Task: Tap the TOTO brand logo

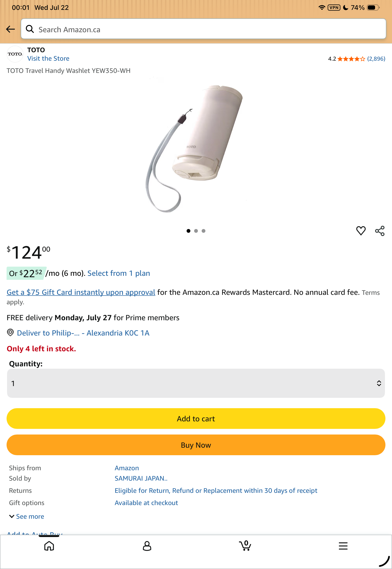Action: [x=15, y=54]
